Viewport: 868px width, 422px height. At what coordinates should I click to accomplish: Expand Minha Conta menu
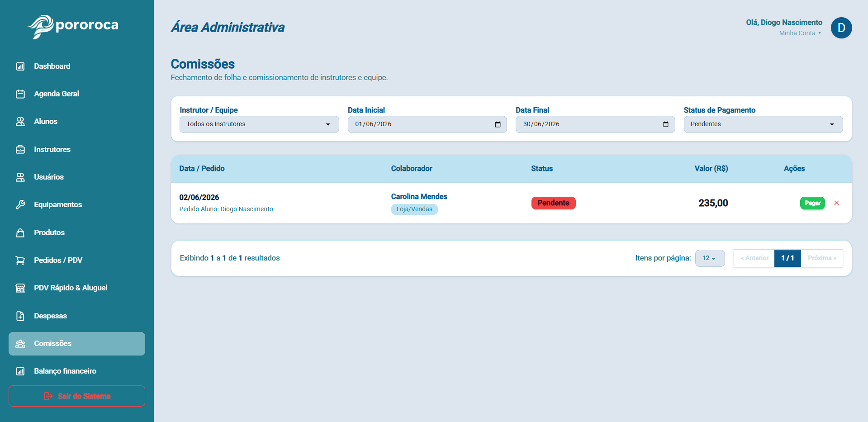point(800,33)
